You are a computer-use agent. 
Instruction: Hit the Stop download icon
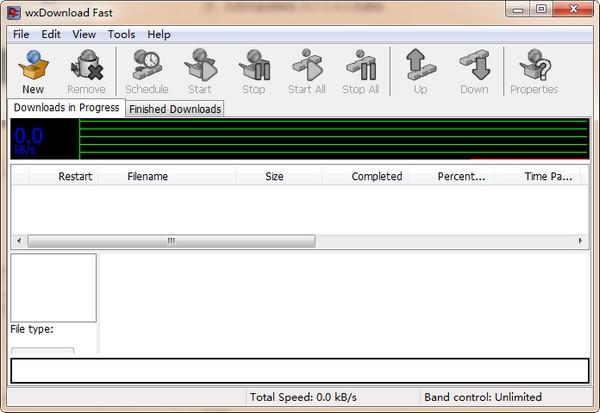[254, 71]
